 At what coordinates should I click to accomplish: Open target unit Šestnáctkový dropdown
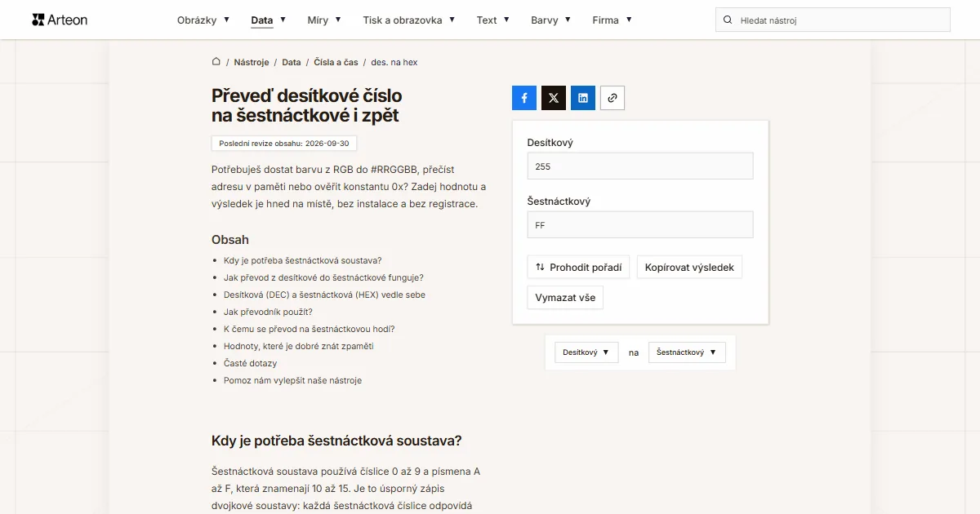pos(687,352)
